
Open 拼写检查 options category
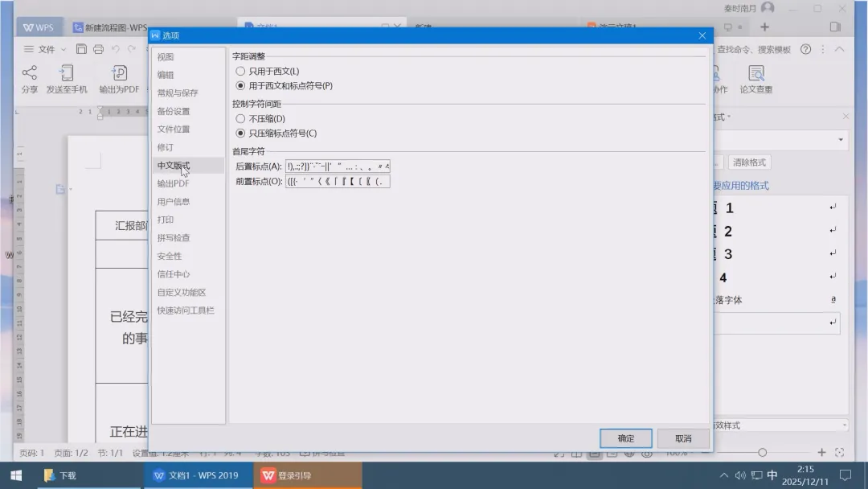[x=187, y=237]
